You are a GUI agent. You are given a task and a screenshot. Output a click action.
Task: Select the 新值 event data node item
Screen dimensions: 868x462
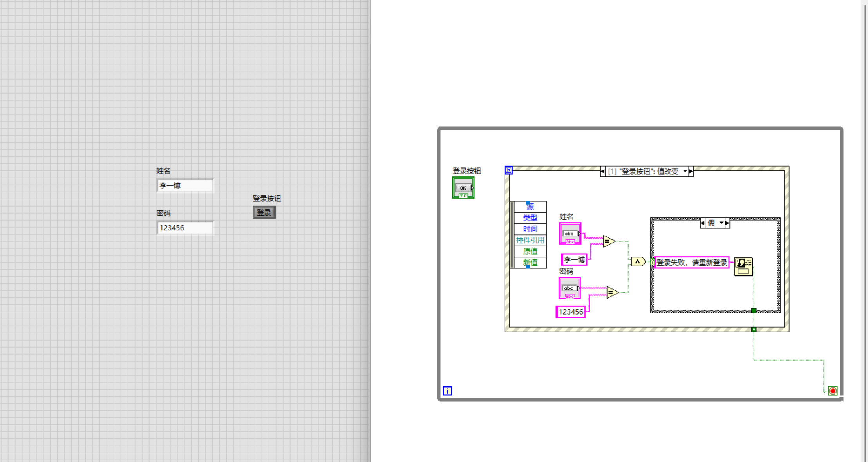(530, 263)
